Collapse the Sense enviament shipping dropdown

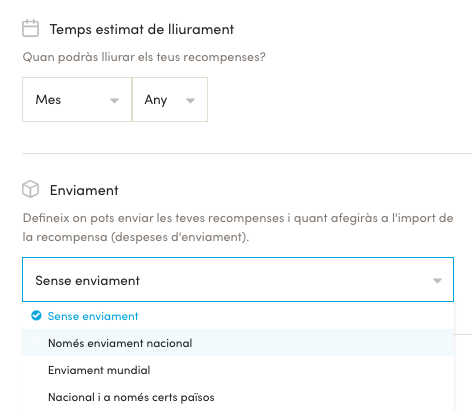tap(238, 280)
